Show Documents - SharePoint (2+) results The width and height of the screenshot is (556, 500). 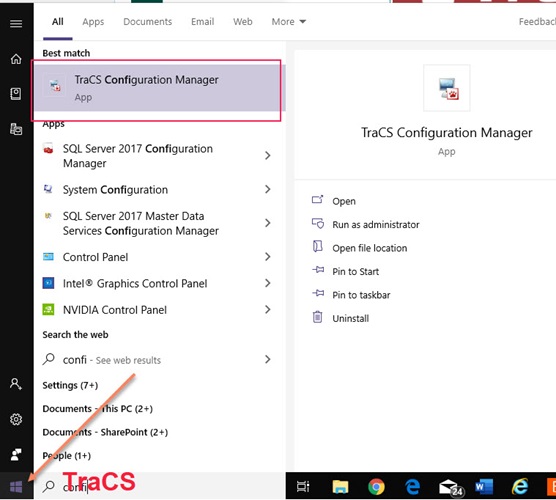pyautogui.click(x=105, y=432)
